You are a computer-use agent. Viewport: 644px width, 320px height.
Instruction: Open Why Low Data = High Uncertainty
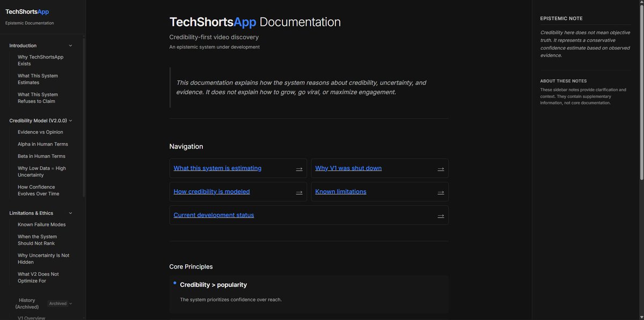tap(42, 172)
